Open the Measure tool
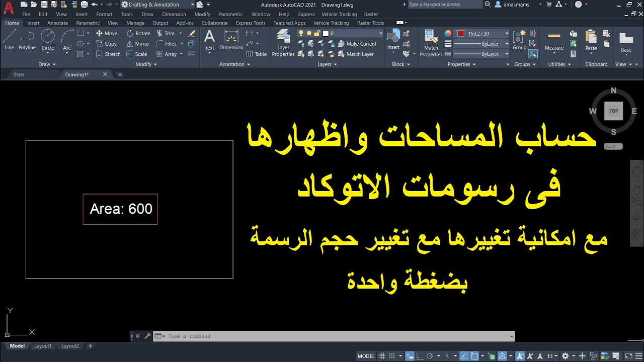The image size is (644, 362). point(554,41)
